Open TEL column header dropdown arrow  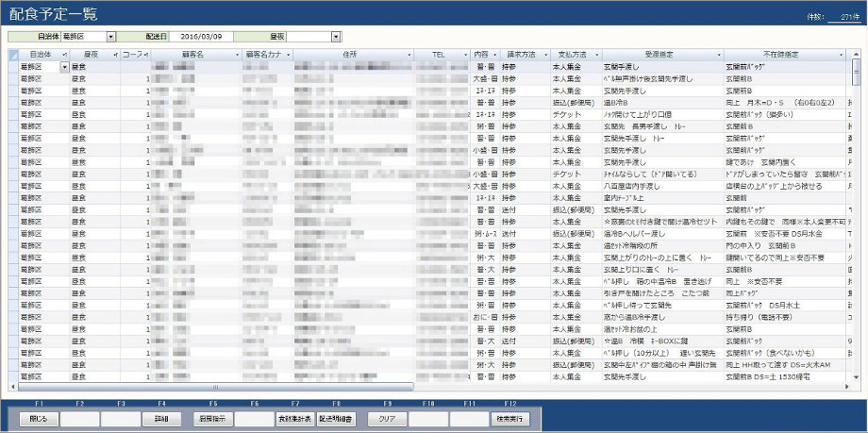coord(465,55)
